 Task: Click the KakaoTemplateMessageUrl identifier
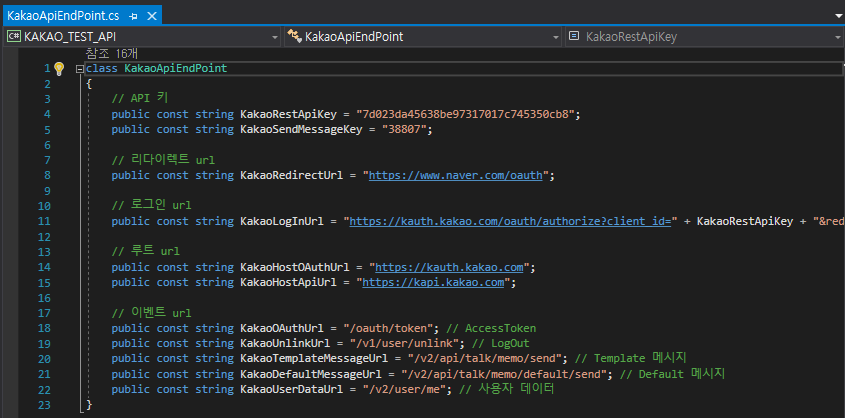[314, 359]
